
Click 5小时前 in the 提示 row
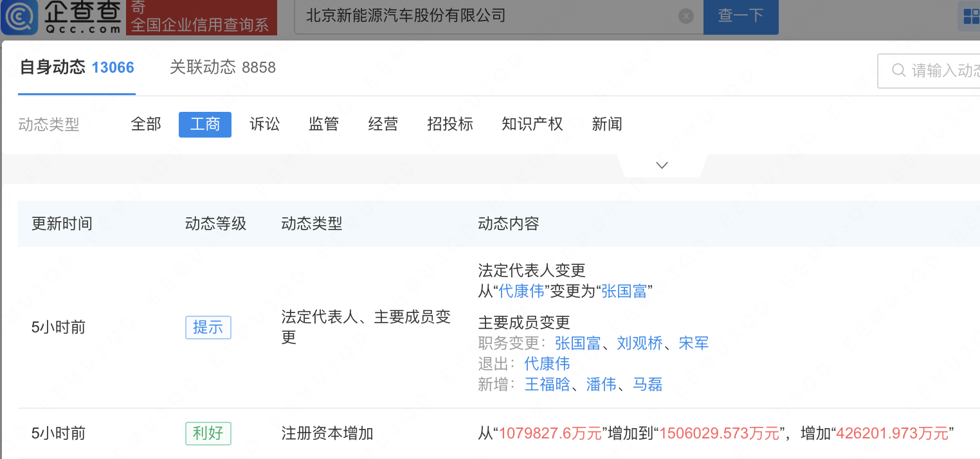pos(59,327)
